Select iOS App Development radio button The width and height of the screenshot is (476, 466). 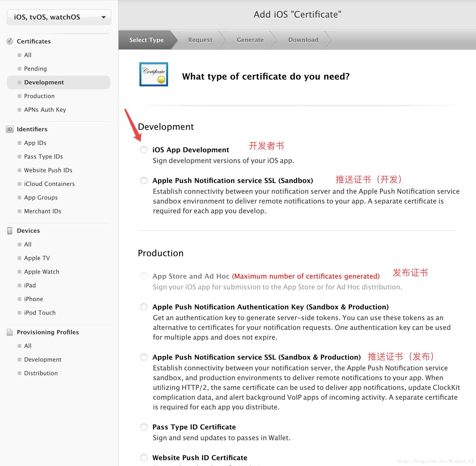point(144,150)
